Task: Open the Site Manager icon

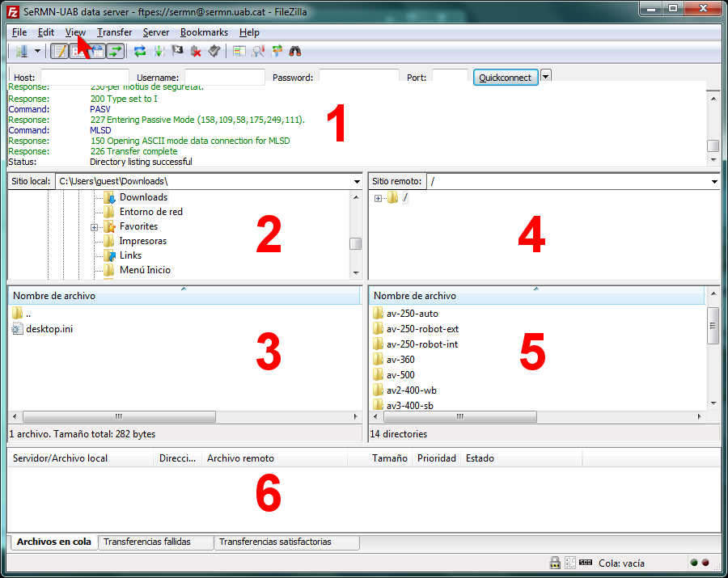Action: [22, 51]
